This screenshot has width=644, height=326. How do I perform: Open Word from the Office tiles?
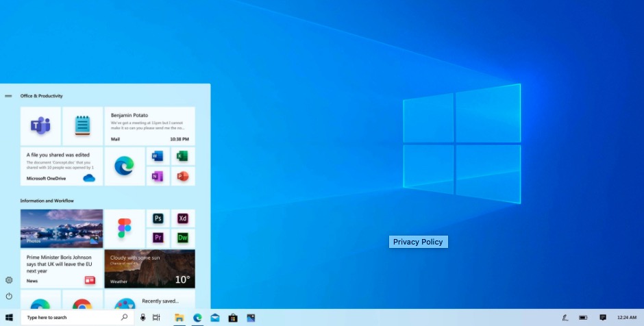(x=158, y=156)
